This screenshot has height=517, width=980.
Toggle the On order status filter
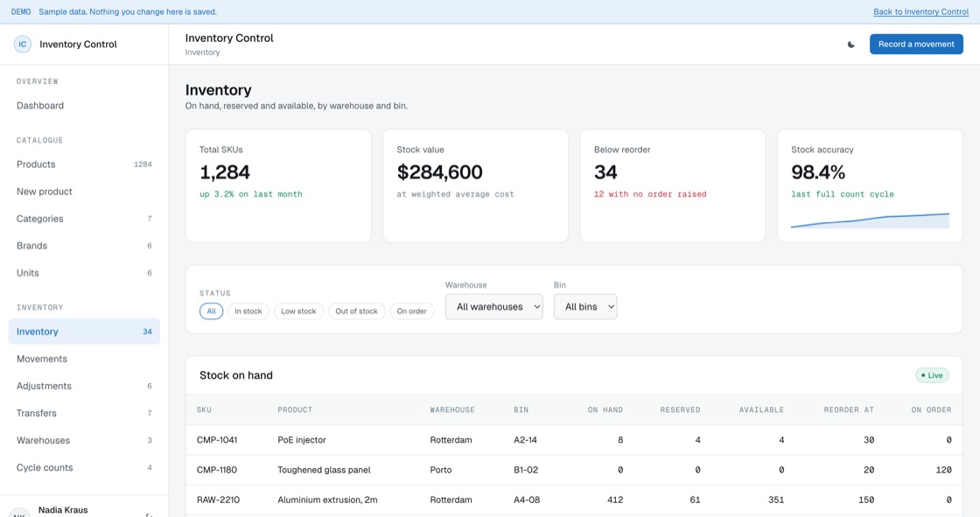coord(412,311)
